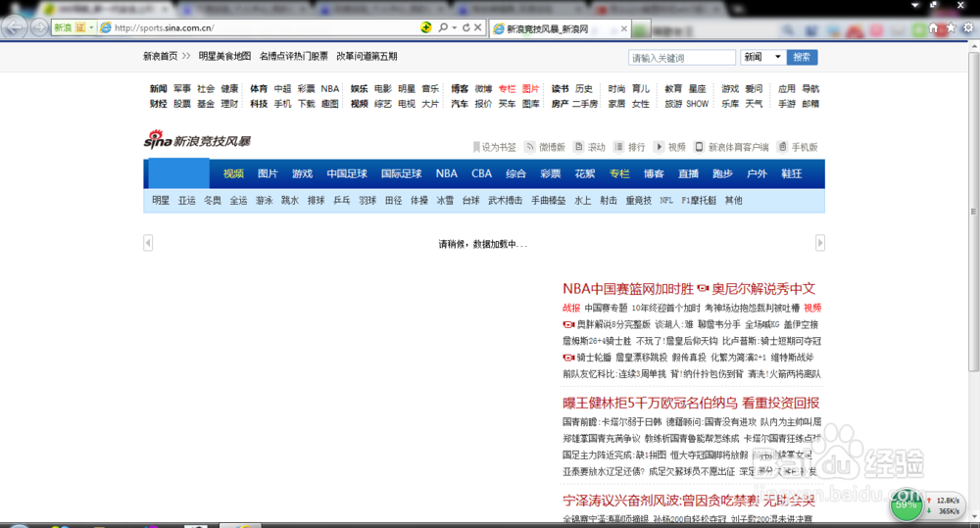
Task: Click the left carousel arrow
Action: (x=148, y=242)
